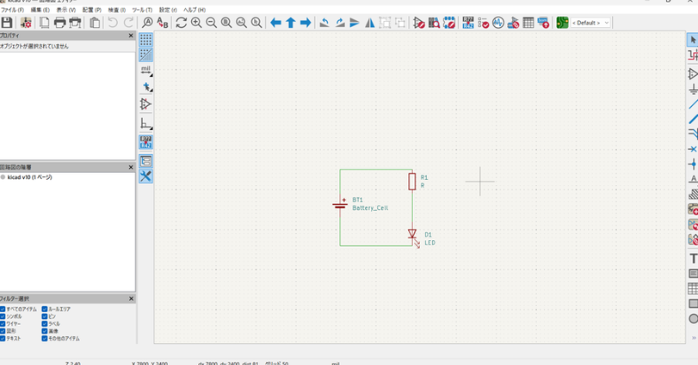Image resolution: width=698 pixels, height=365 pixels.
Task: Refresh the view
Action: pos(181,22)
